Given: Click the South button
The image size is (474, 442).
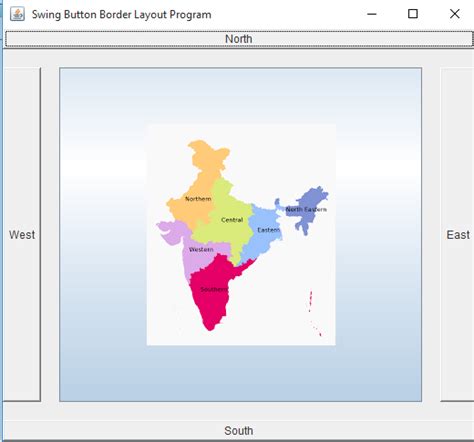Looking at the screenshot, I should coord(239,430).
